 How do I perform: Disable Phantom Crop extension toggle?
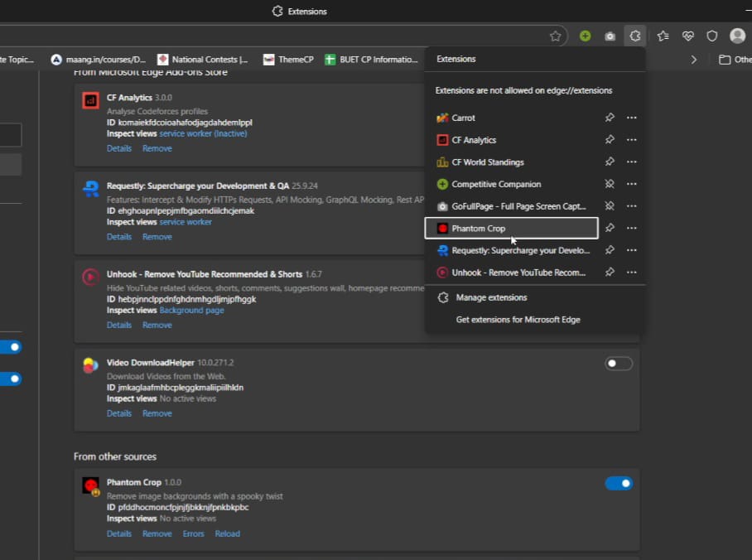click(x=618, y=483)
